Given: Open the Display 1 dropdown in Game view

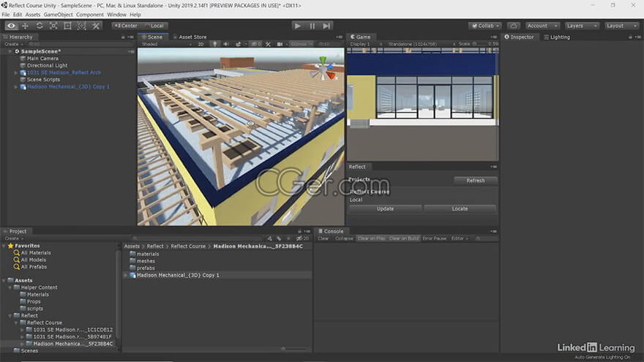Looking at the screenshot, I should [365, 44].
